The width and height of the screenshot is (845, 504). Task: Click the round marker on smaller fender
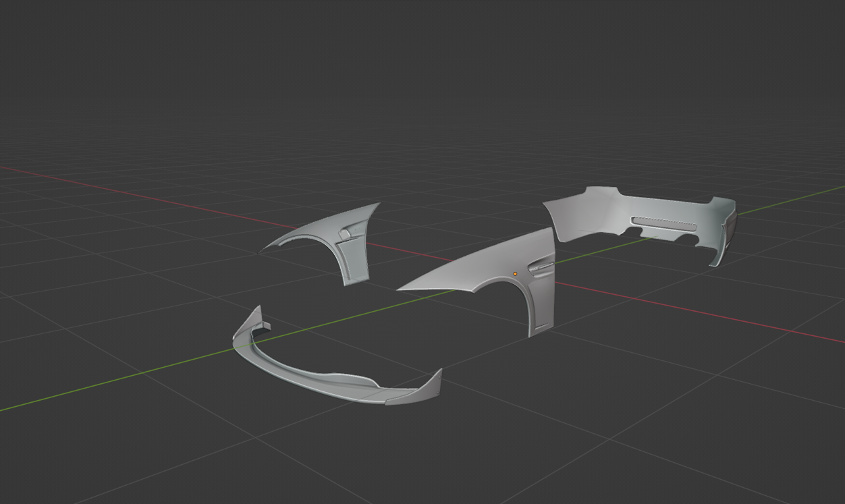(x=345, y=233)
